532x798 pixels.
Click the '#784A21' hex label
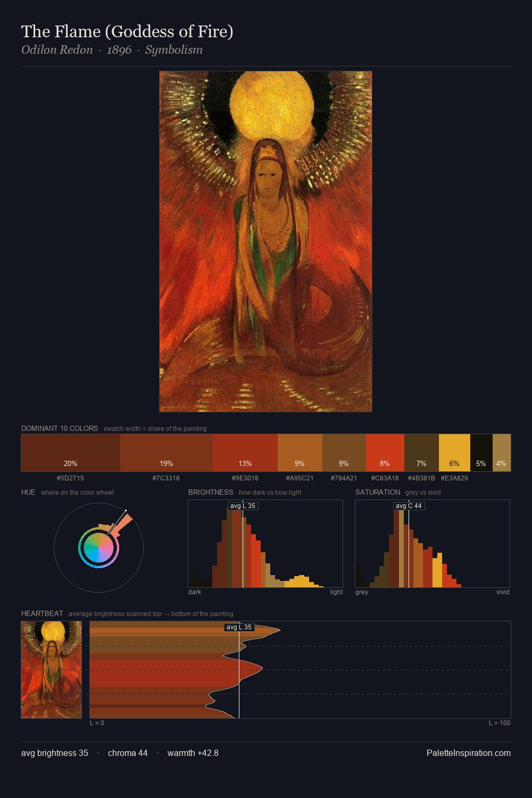[x=344, y=478]
